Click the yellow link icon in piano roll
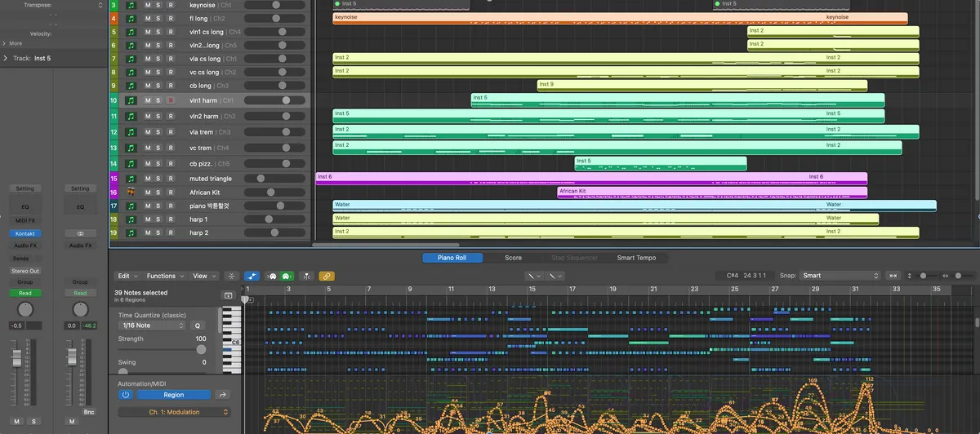Viewport: 980px width, 434px height. coord(327,277)
